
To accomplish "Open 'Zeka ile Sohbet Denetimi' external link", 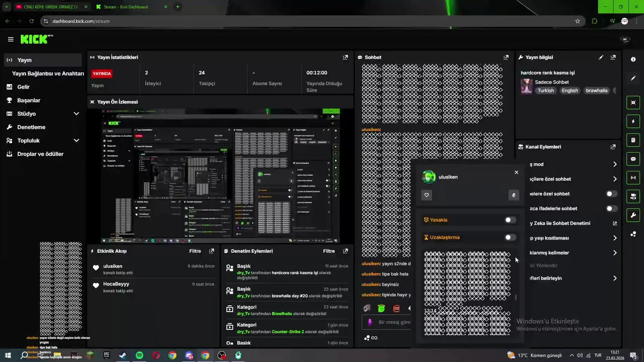I will (615, 223).
